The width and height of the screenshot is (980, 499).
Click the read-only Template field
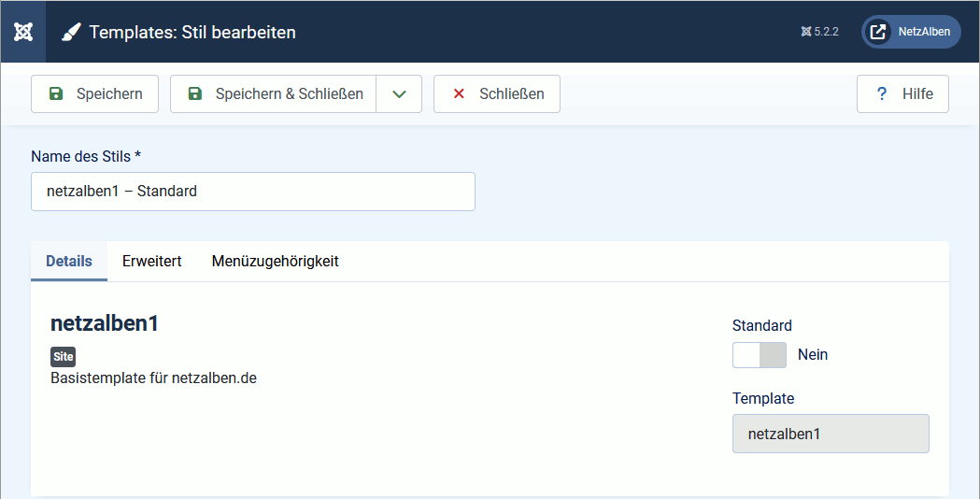coord(831,434)
